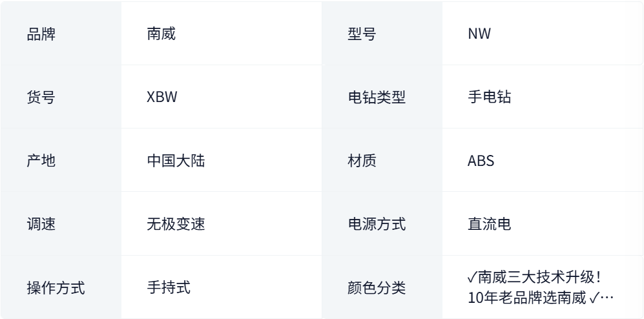Select the NW model value
The width and height of the screenshot is (644, 319).
tap(479, 34)
